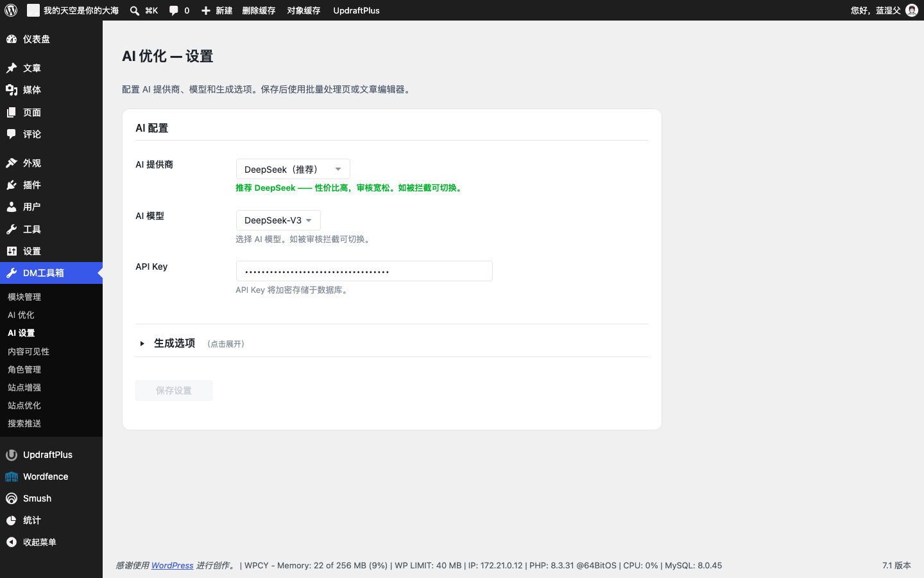Open the comments bubble icon in admin bar
Image resolution: width=924 pixels, height=578 pixels.
(x=173, y=10)
